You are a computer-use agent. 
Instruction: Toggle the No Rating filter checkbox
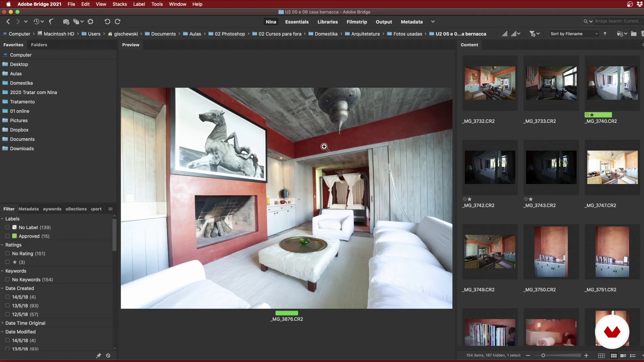(x=7, y=253)
